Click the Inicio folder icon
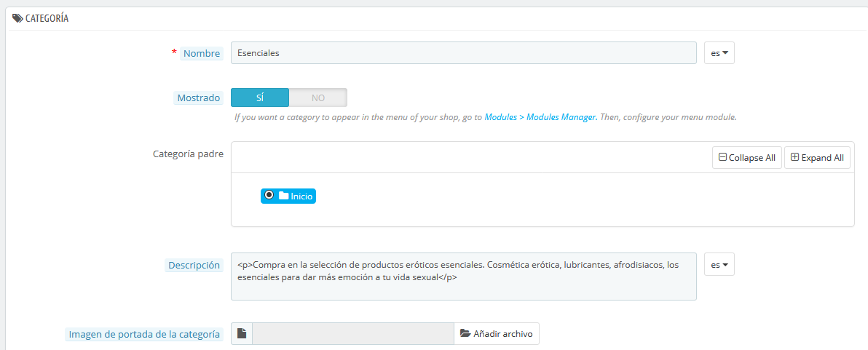 (x=283, y=195)
